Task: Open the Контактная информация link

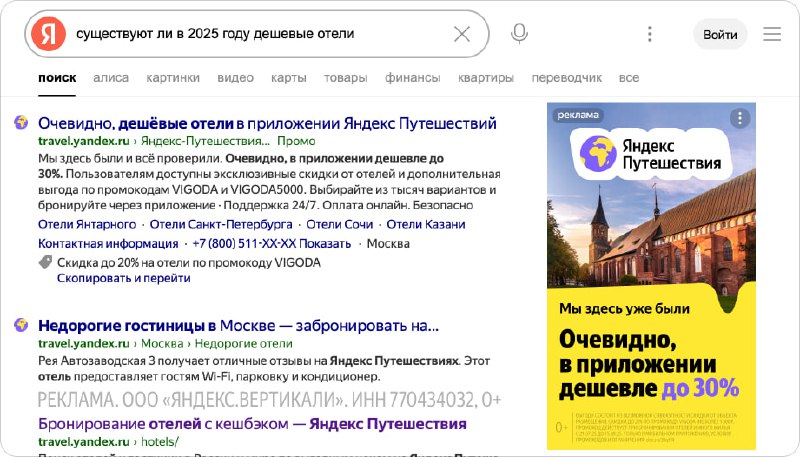Action: pyautogui.click(x=108, y=244)
